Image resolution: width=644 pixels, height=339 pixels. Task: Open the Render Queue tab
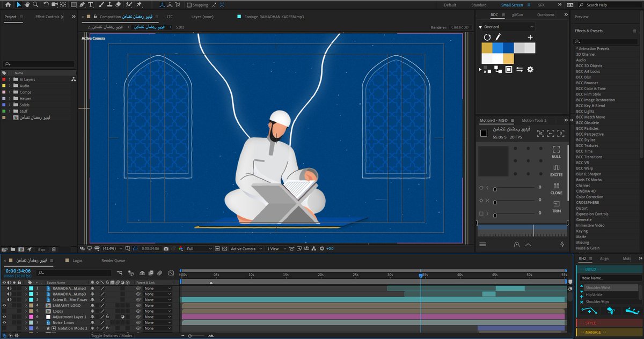pyautogui.click(x=113, y=260)
